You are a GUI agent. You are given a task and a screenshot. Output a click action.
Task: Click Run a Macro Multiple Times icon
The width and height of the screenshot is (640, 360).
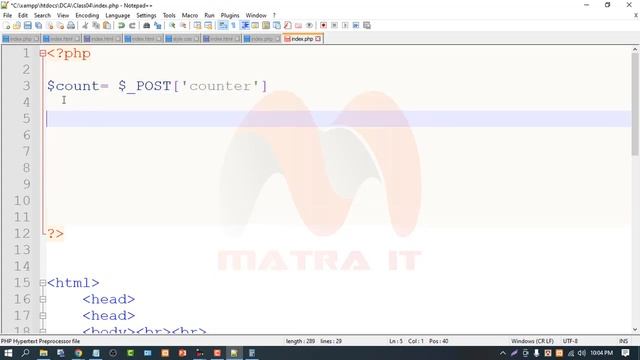[x=356, y=25]
